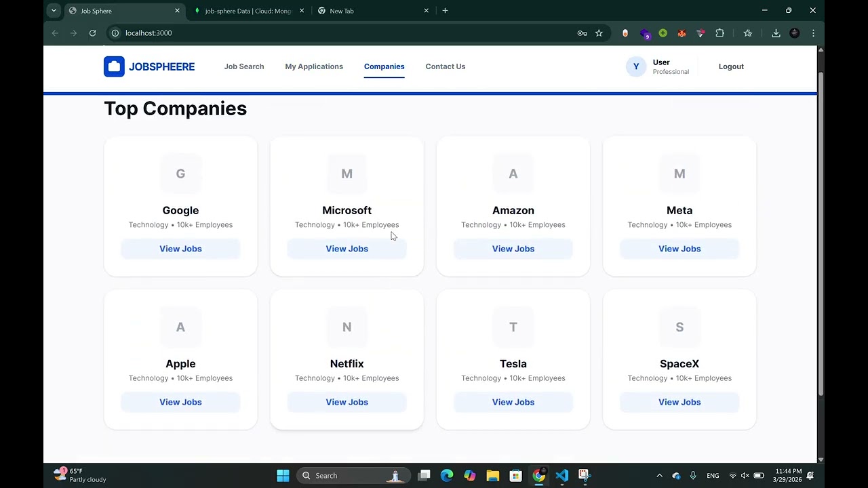This screenshot has width=868, height=488.
Task: Open the browser downloads icon
Action: click(x=776, y=33)
